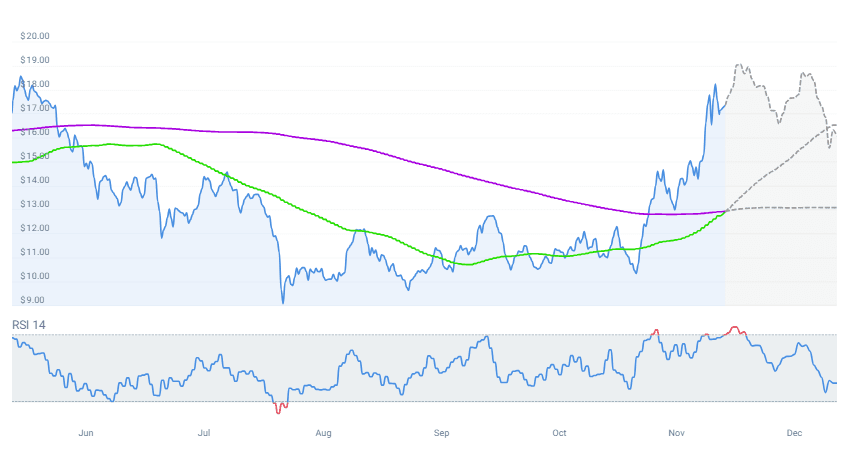Click the $17.00 price axis label

coord(35,108)
